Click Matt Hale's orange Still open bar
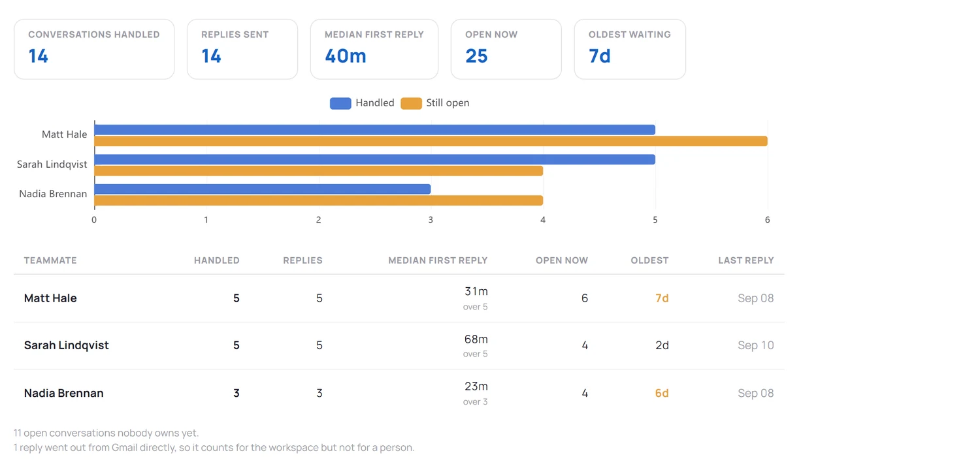980x468 pixels. click(431, 141)
